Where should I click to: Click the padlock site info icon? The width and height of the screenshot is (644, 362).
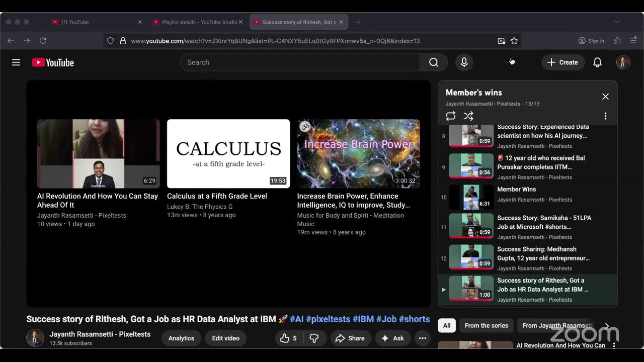point(123,41)
